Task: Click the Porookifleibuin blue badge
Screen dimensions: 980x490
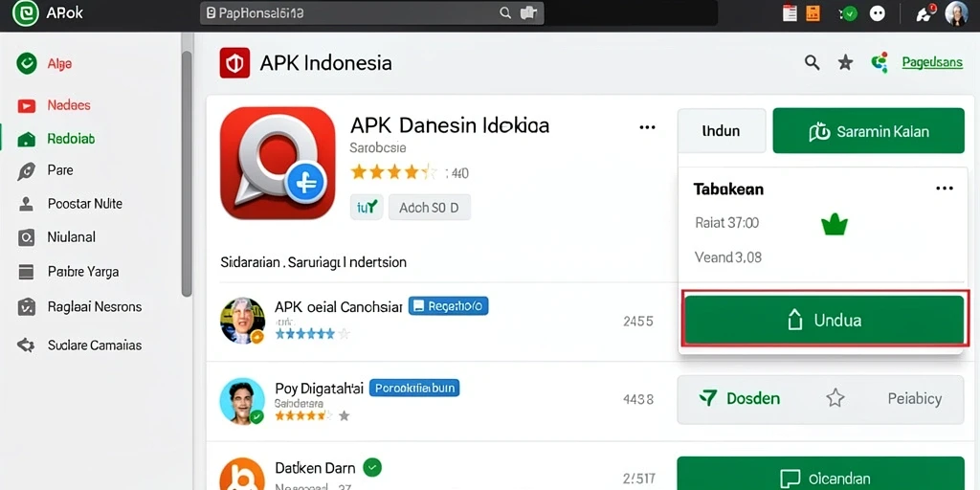Action: pyautogui.click(x=414, y=389)
